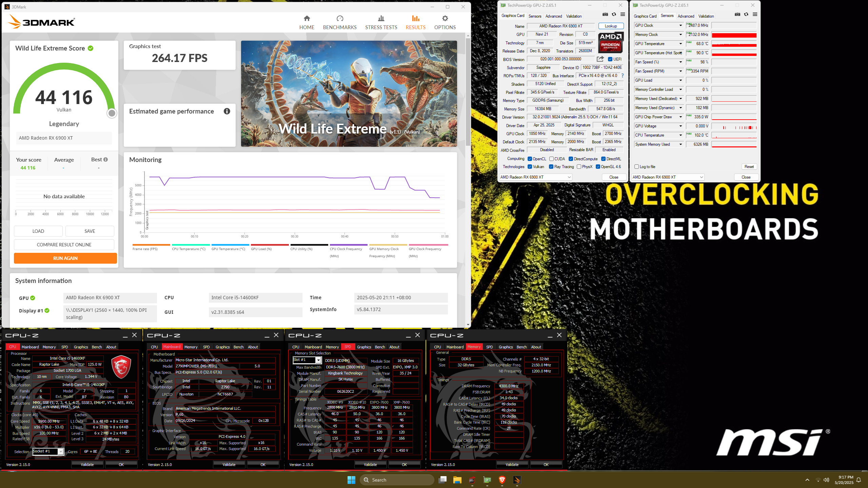Toggle the Ray Tracing checkbox
The image size is (868, 488).
click(x=551, y=167)
